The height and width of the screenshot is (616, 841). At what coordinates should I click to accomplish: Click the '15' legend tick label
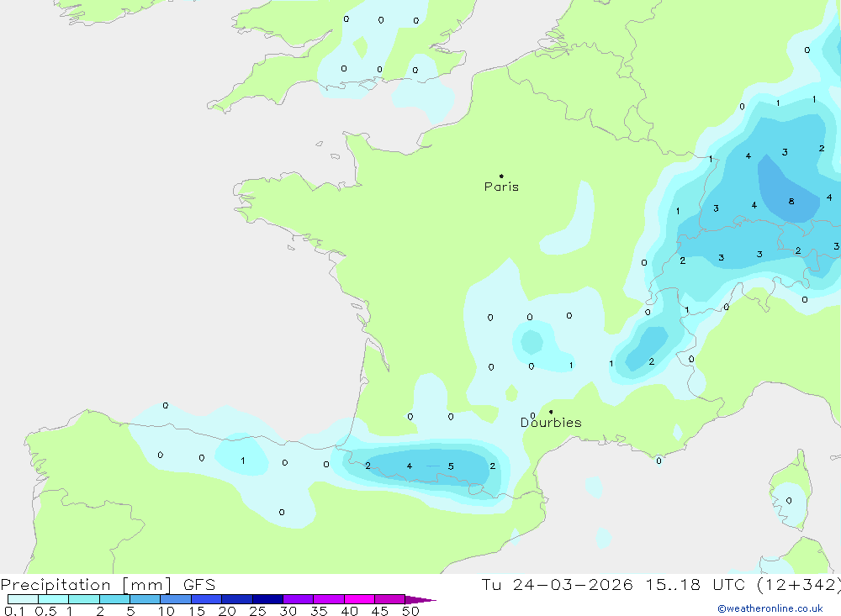pyautogui.click(x=196, y=611)
